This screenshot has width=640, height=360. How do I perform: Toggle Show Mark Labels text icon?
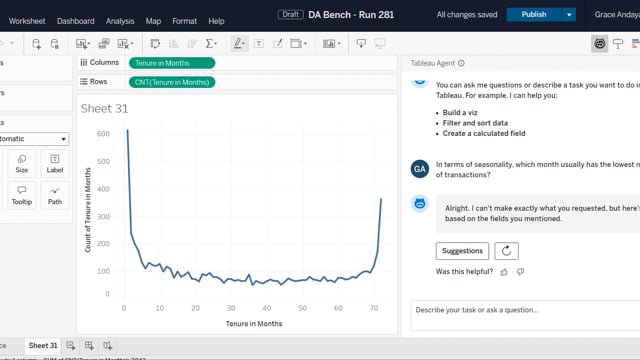[x=259, y=44]
